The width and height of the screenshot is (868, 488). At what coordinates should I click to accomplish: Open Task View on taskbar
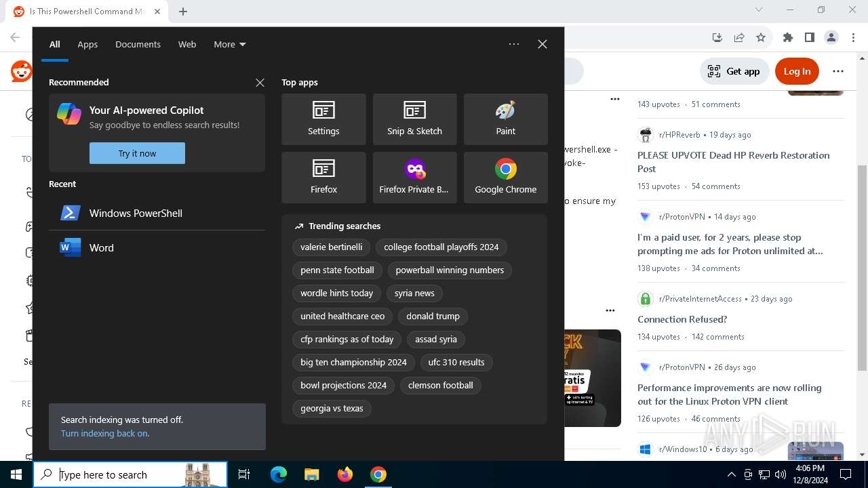(244, 474)
